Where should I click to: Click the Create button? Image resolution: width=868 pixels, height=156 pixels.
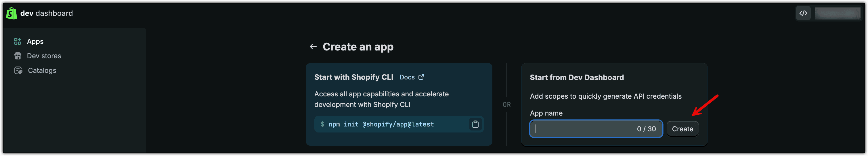682,129
